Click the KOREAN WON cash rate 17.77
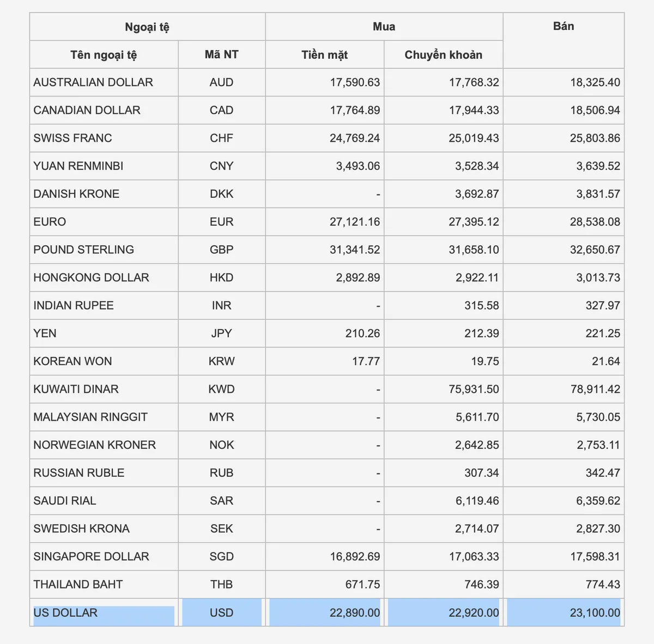 pos(366,361)
